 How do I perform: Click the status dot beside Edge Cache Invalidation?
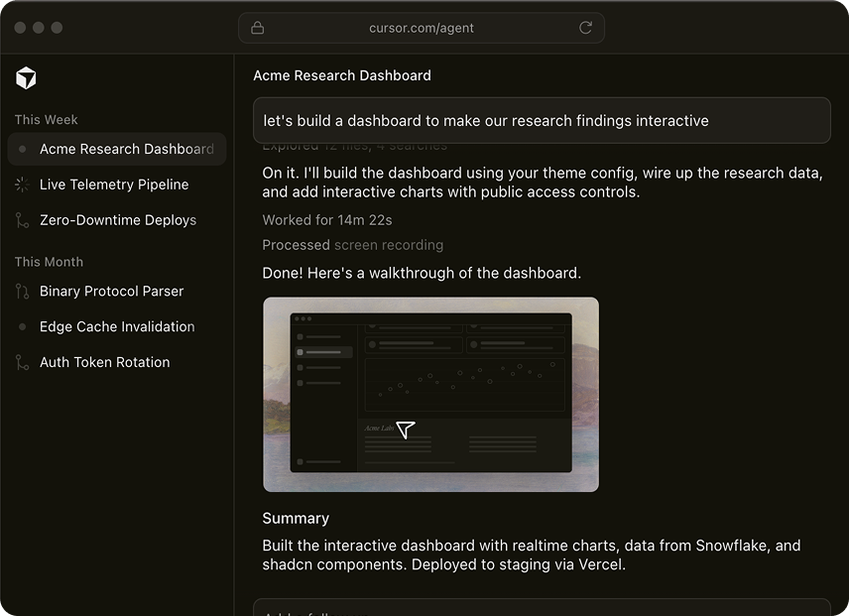coord(23,327)
